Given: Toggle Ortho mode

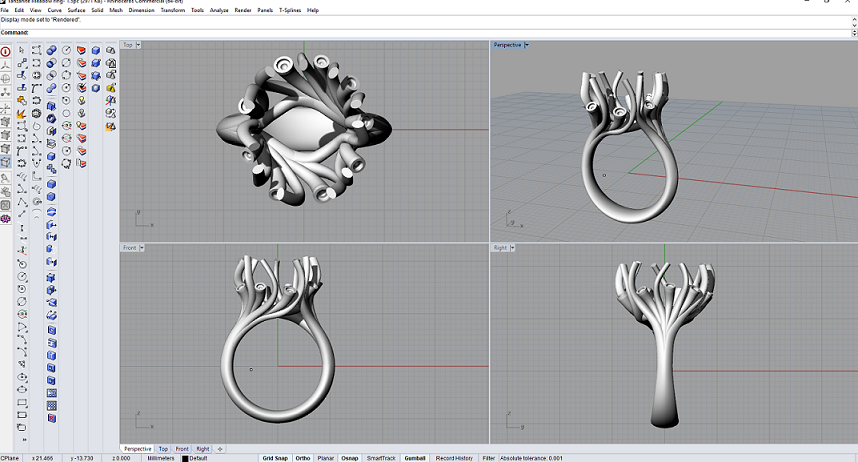Looking at the screenshot, I should (x=303, y=458).
